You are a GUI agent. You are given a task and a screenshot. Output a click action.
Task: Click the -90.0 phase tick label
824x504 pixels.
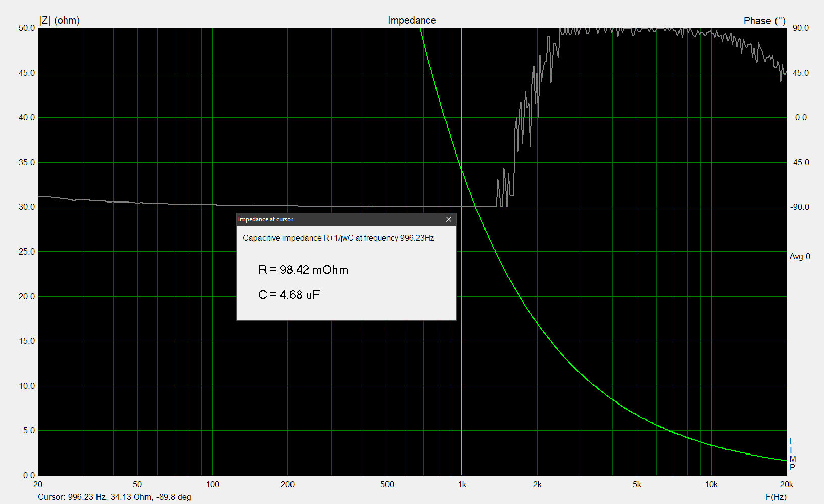pos(800,207)
